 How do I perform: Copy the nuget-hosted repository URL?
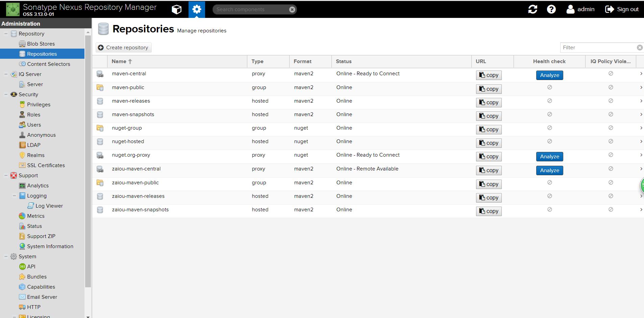coord(489,143)
